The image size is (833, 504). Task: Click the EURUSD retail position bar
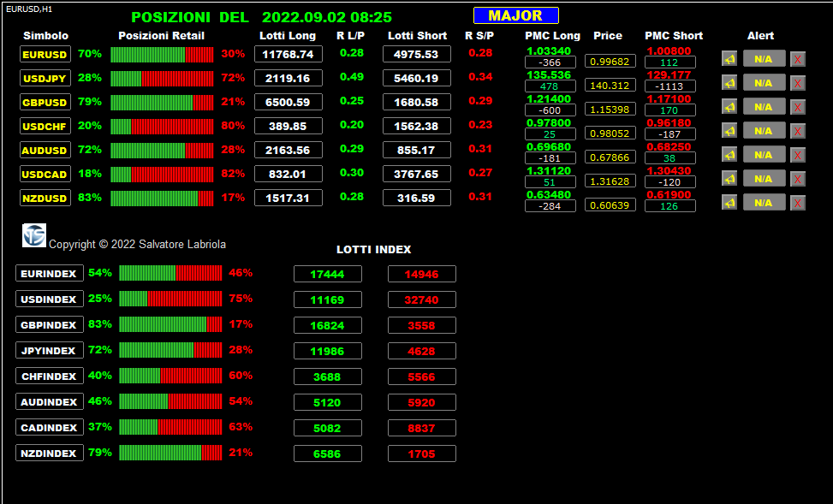[162, 55]
